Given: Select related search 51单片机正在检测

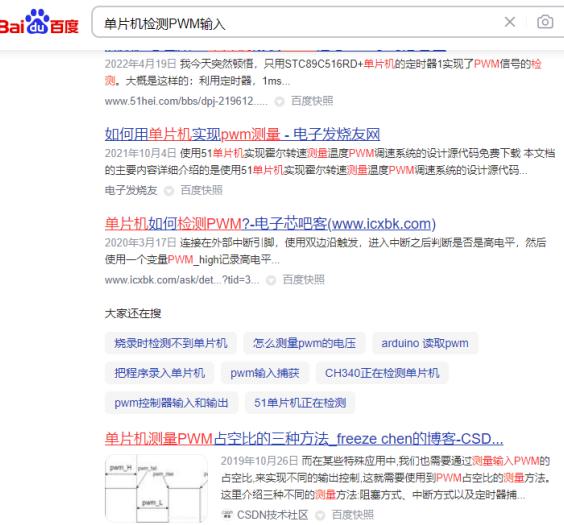Looking at the screenshot, I should point(300,403).
